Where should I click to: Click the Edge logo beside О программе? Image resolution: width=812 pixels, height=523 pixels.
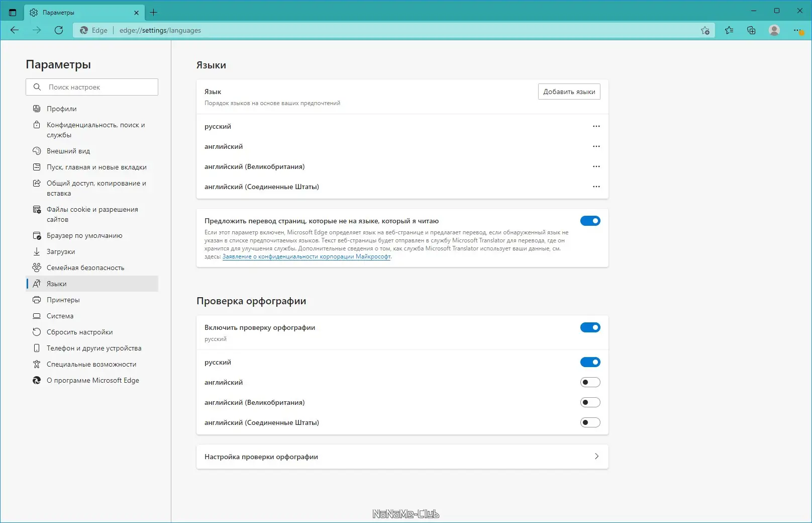pyautogui.click(x=37, y=380)
